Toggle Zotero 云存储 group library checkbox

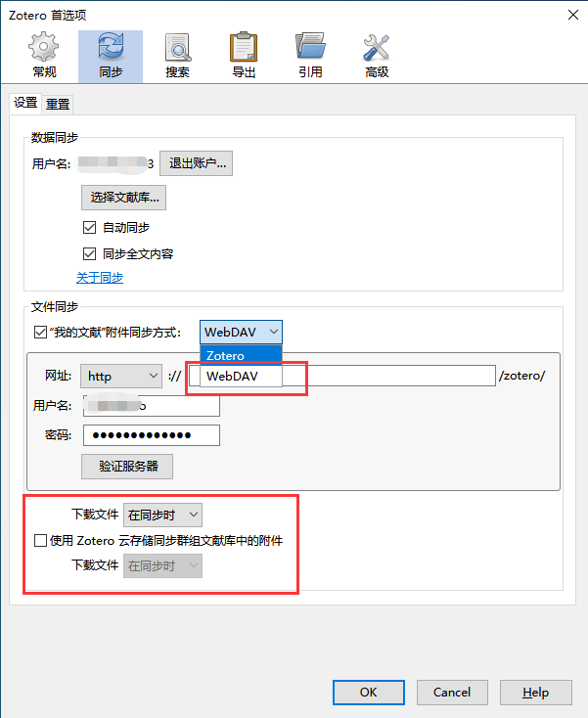coord(40,541)
